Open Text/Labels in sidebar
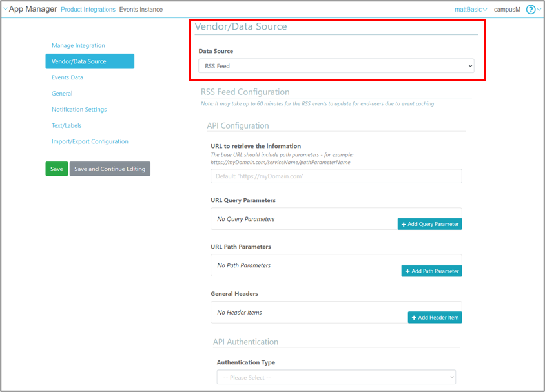Image resolution: width=545 pixels, height=392 pixels. [x=67, y=125]
